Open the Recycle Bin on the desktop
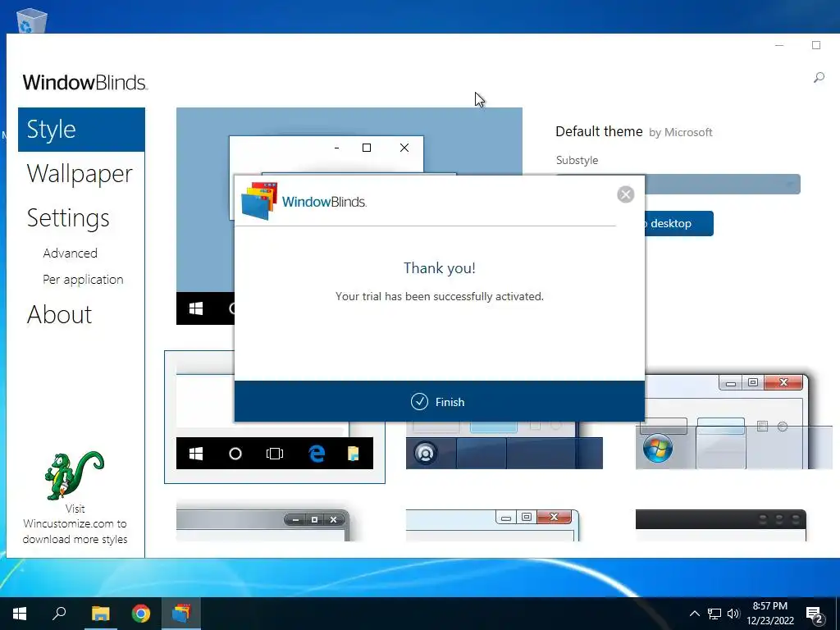Screen dimensions: 840x630 pyautogui.click(x=32, y=21)
